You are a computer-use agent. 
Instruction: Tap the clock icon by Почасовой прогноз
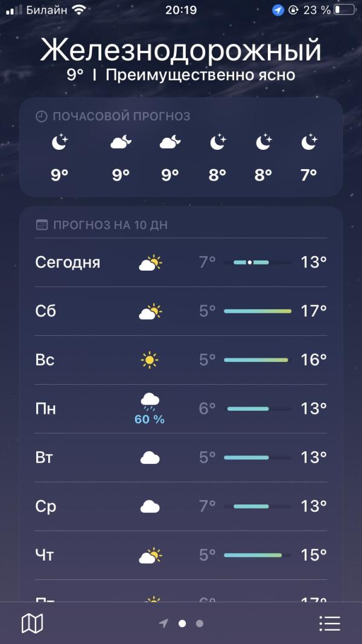point(42,117)
